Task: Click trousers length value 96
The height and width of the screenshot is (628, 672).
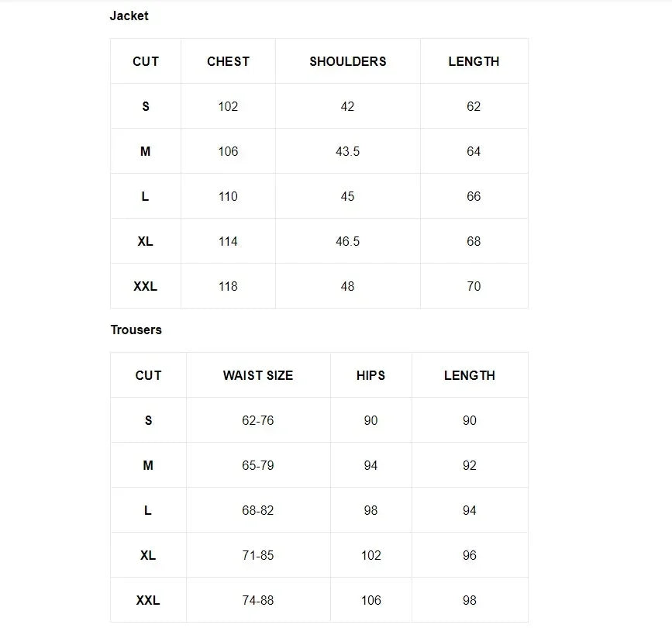Action: [x=469, y=555]
